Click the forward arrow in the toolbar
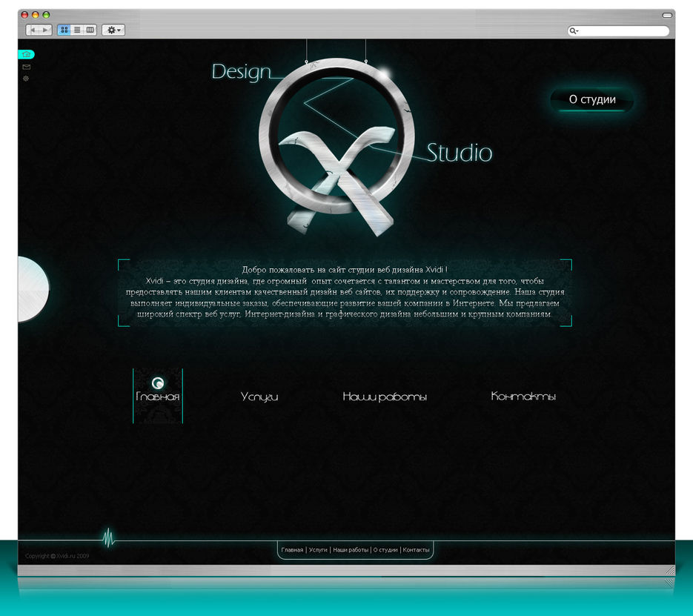Screen dimensions: 693x616 [x=45, y=30]
